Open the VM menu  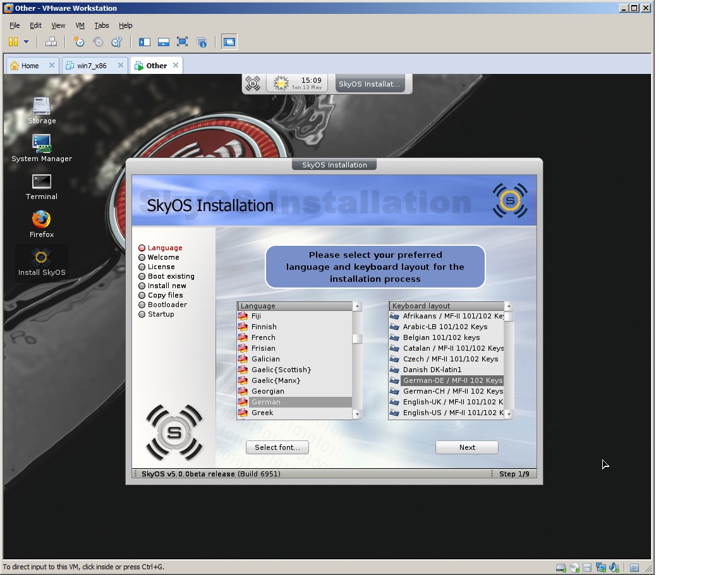(x=80, y=25)
